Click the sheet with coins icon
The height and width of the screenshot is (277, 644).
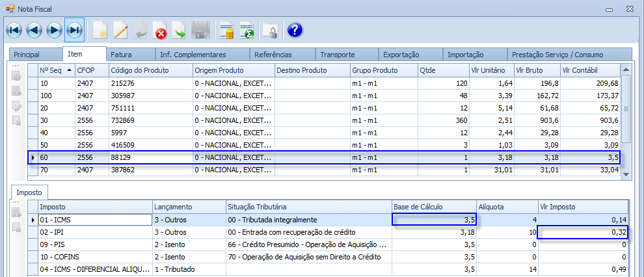226,30
